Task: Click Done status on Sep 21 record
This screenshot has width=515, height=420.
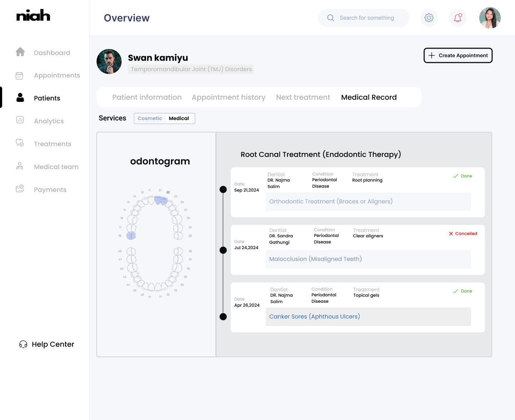Action: (462, 176)
